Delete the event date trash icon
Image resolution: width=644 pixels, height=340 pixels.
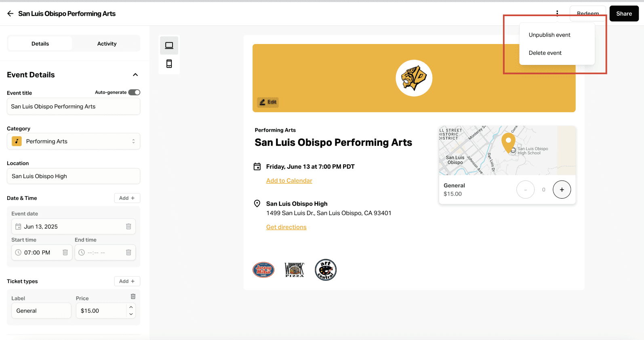(128, 227)
